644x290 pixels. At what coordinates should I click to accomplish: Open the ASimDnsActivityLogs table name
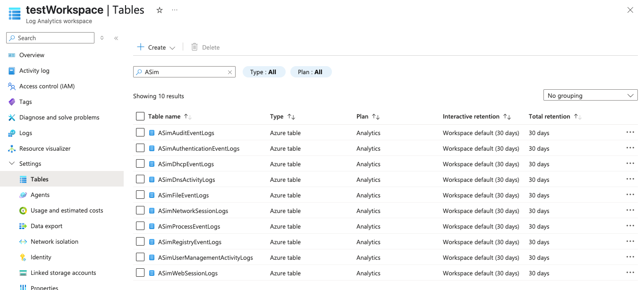186,179
